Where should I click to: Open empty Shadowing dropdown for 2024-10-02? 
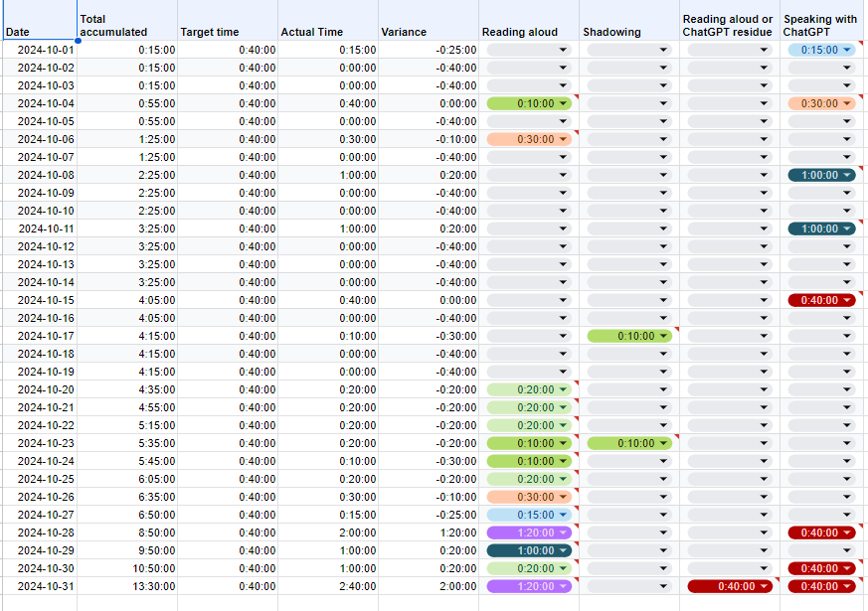click(629, 68)
